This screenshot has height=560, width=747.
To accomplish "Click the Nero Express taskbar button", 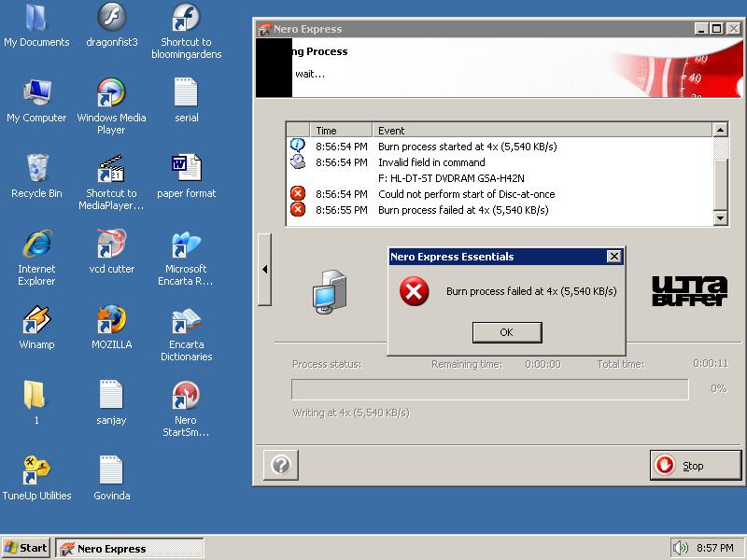I will (x=130, y=548).
